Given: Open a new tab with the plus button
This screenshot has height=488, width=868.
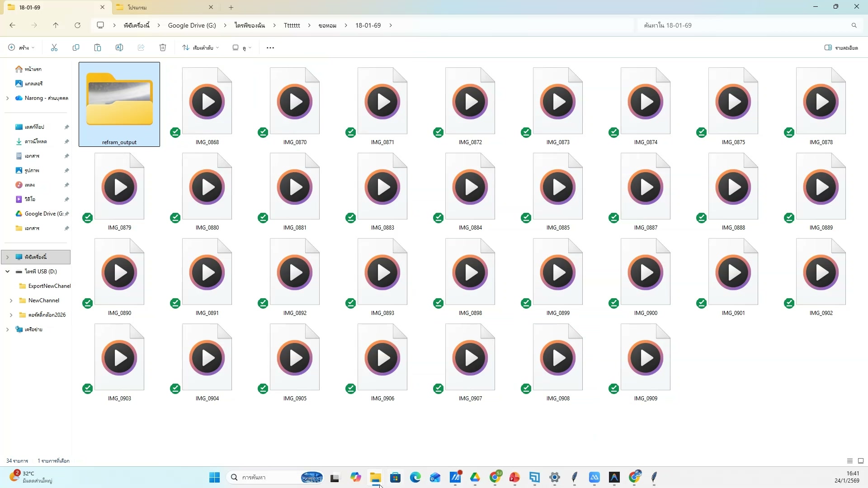Looking at the screenshot, I should click(231, 7).
